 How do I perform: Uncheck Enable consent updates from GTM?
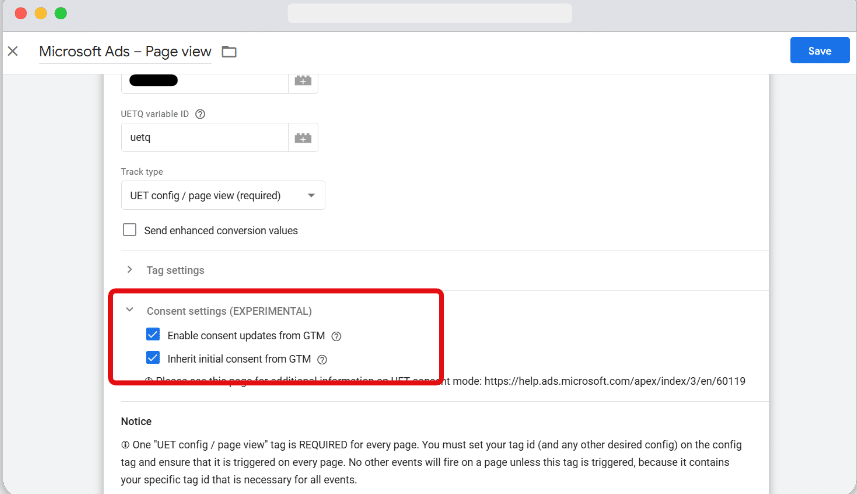(153, 334)
